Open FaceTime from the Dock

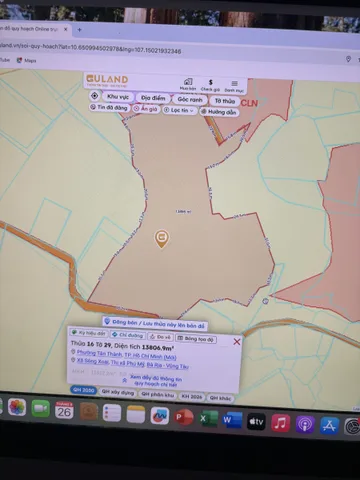click(x=41, y=408)
